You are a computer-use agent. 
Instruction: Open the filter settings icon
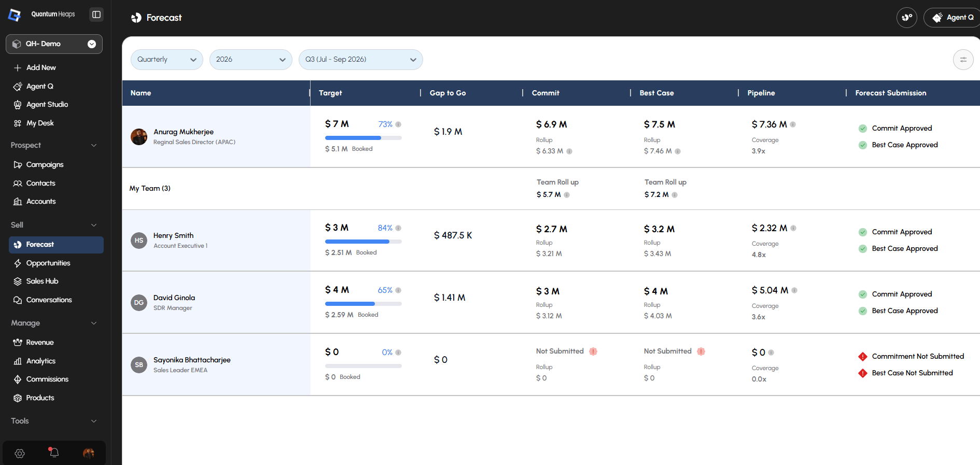click(963, 60)
